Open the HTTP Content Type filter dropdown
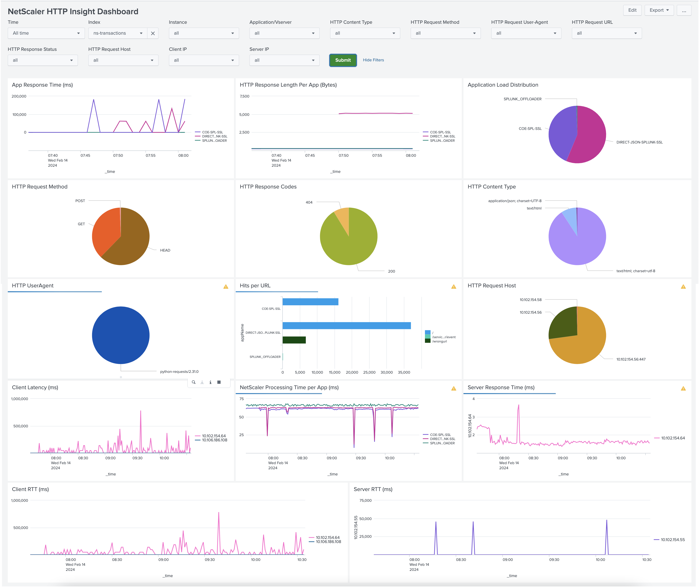 [x=365, y=33]
